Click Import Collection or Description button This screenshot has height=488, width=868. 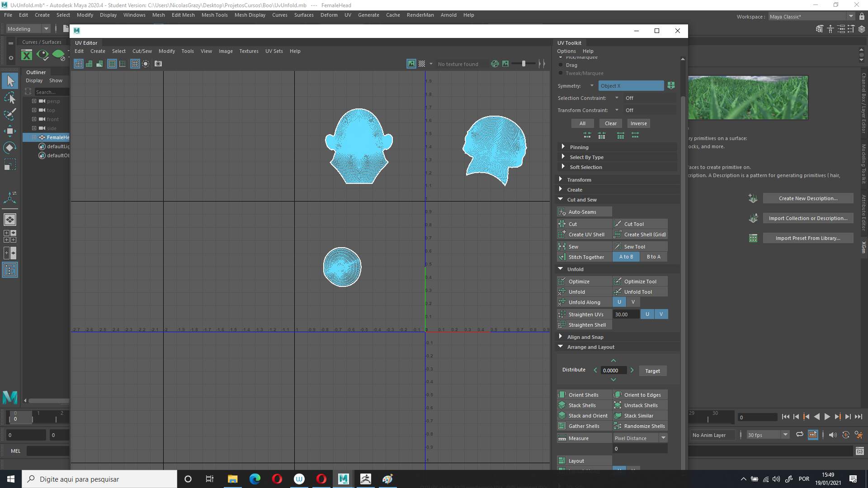(808, 218)
